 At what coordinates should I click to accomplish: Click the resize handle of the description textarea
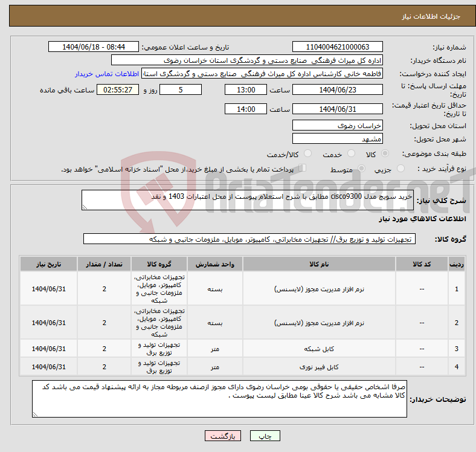(x=85, y=207)
